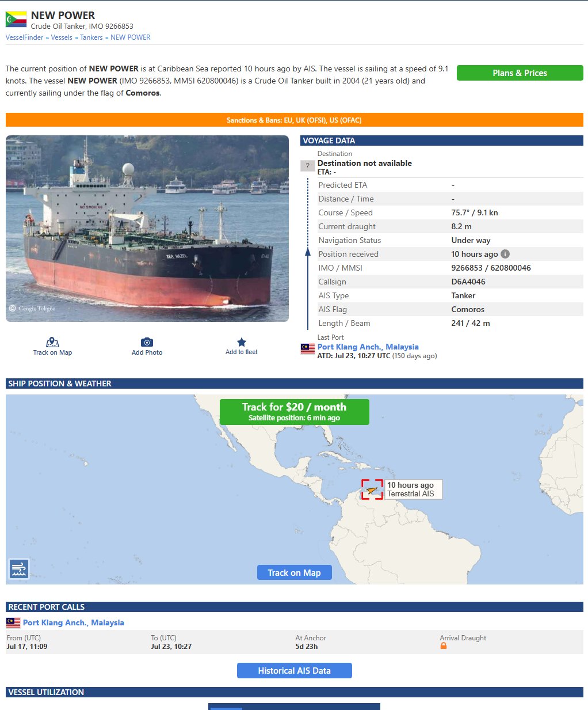The height and width of the screenshot is (710, 588).
Task: Open the Vessels breadcrumb link
Action: (x=62, y=37)
